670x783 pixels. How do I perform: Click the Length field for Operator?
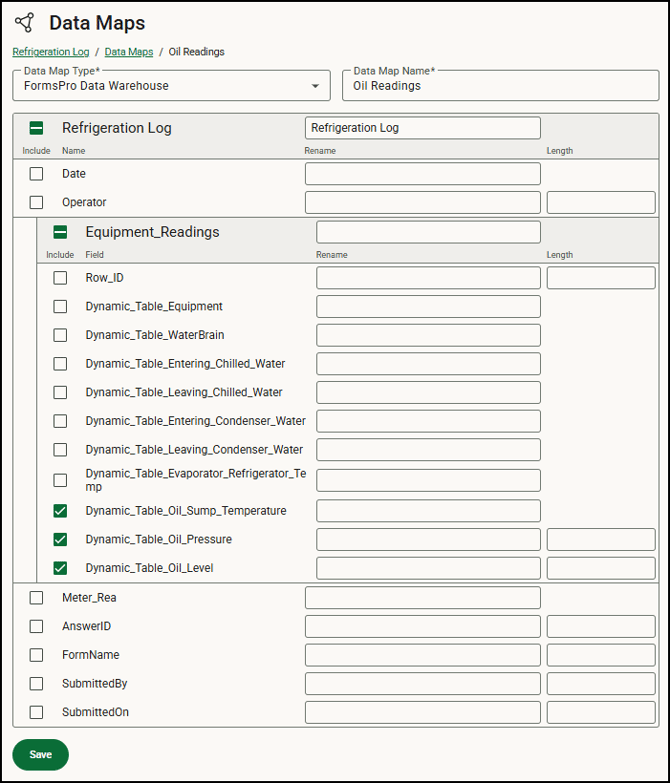600,202
